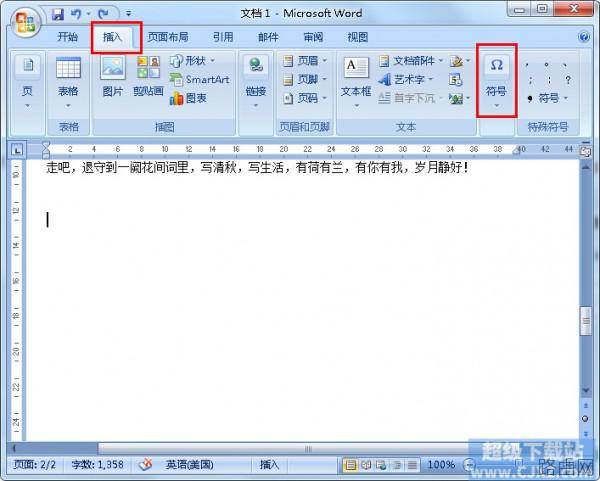Click 页面: 2/2 page indicator
Image resolution: width=600 pixels, height=481 pixels.
click(x=35, y=465)
